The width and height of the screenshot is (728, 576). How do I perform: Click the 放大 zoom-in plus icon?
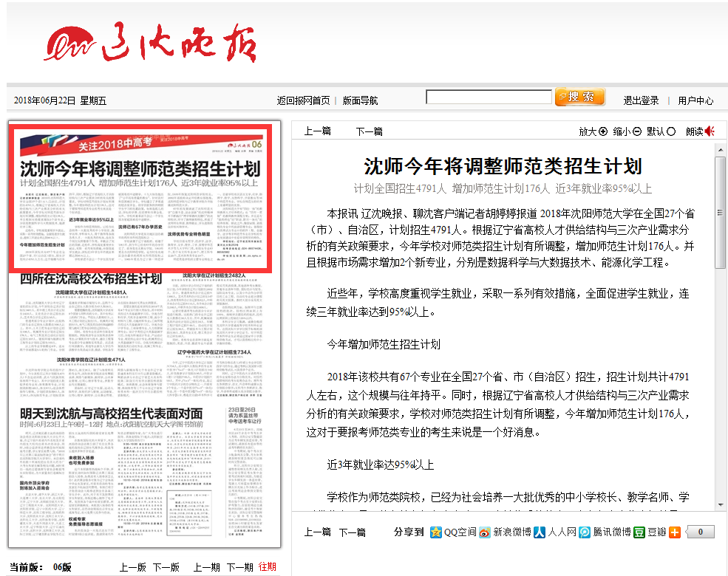click(x=603, y=131)
